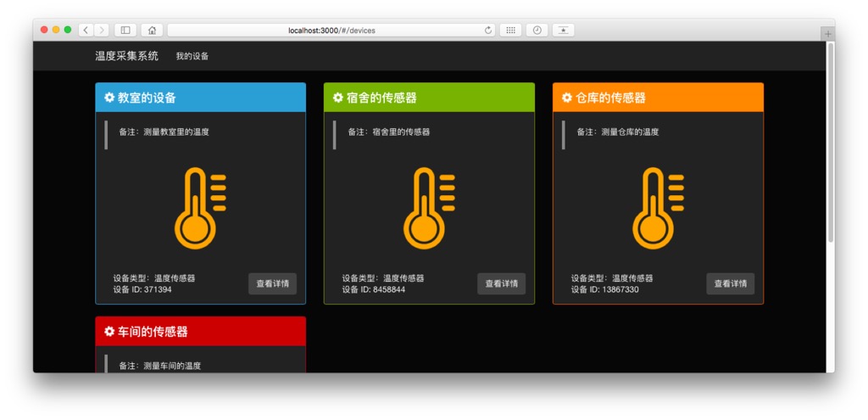The width and height of the screenshot is (868, 420).
Task: Click the bookmarks star toolbar button
Action: click(563, 31)
